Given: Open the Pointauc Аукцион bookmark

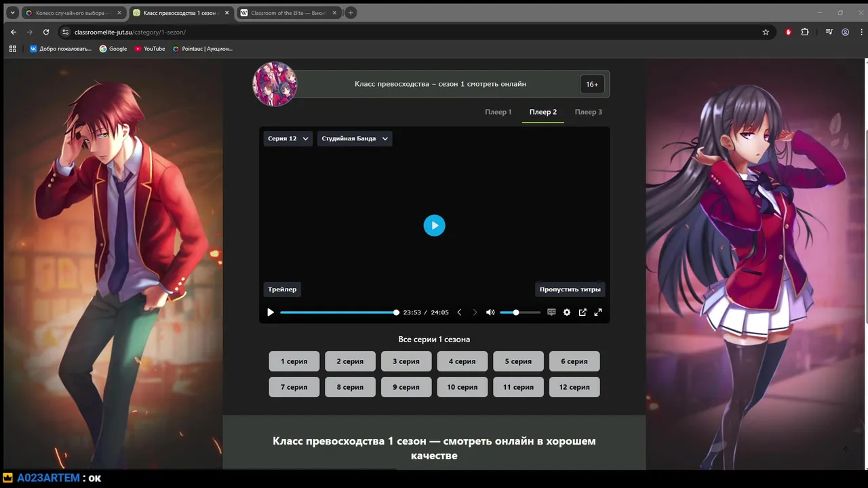Looking at the screenshot, I should point(203,49).
